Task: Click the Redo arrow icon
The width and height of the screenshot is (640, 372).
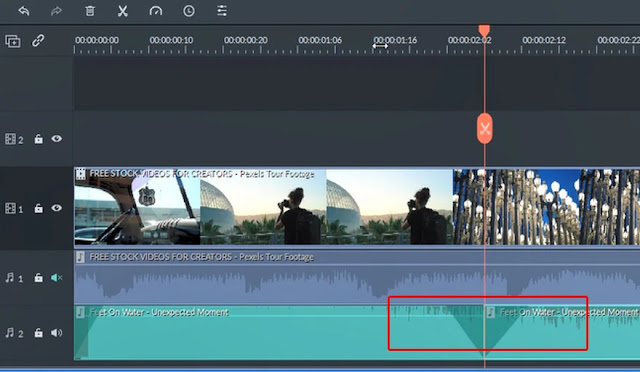Action: [x=56, y=11]
